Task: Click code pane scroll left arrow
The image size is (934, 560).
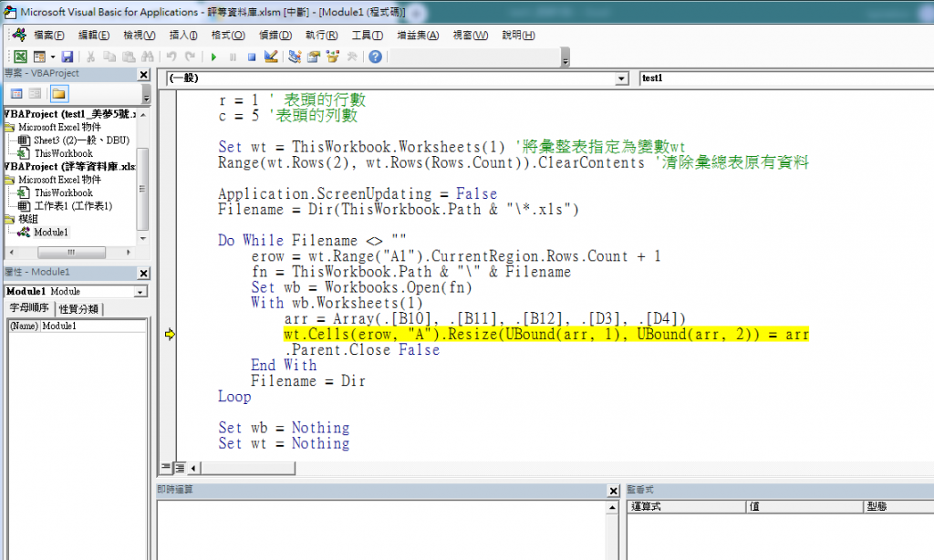Action: coord(193,468)
